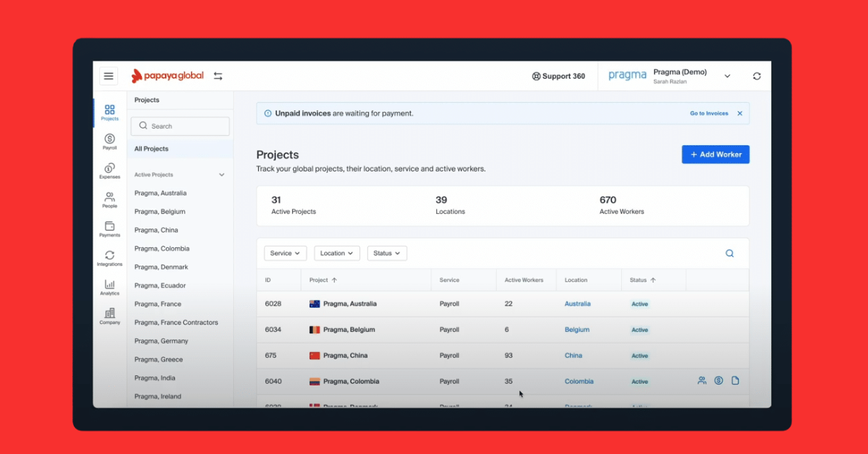The image size is (868, 454).
Task: Collapse the Active Projects list
Action: point(221,175)
